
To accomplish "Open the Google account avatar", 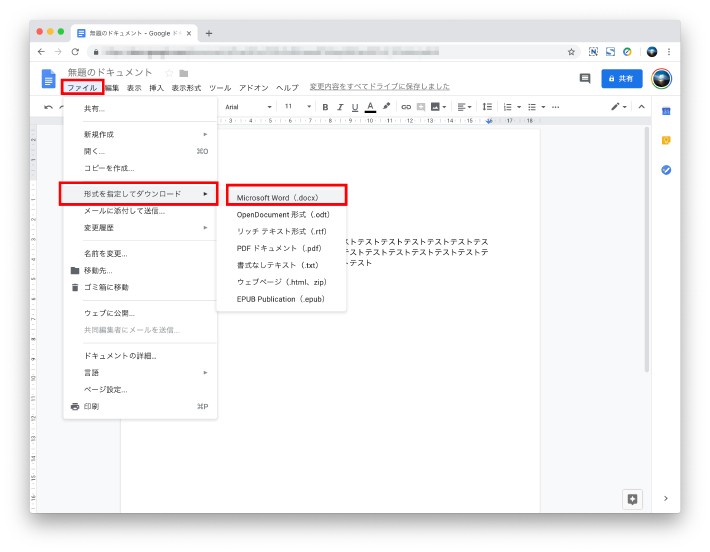I will 661,79.
